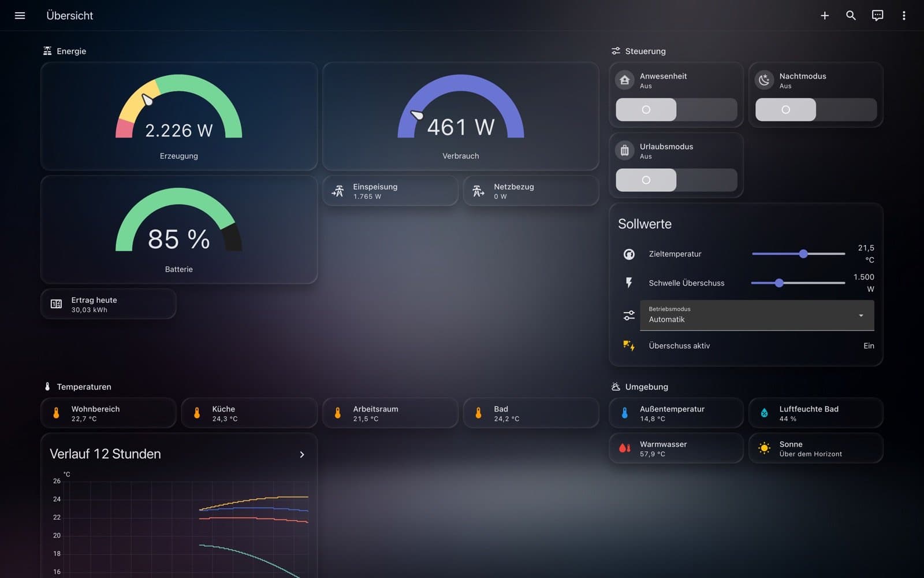Click the Anwesenheit home icon
Viewport: 924px width, 578px height.
pyautogui.click(x=625, y=80)
